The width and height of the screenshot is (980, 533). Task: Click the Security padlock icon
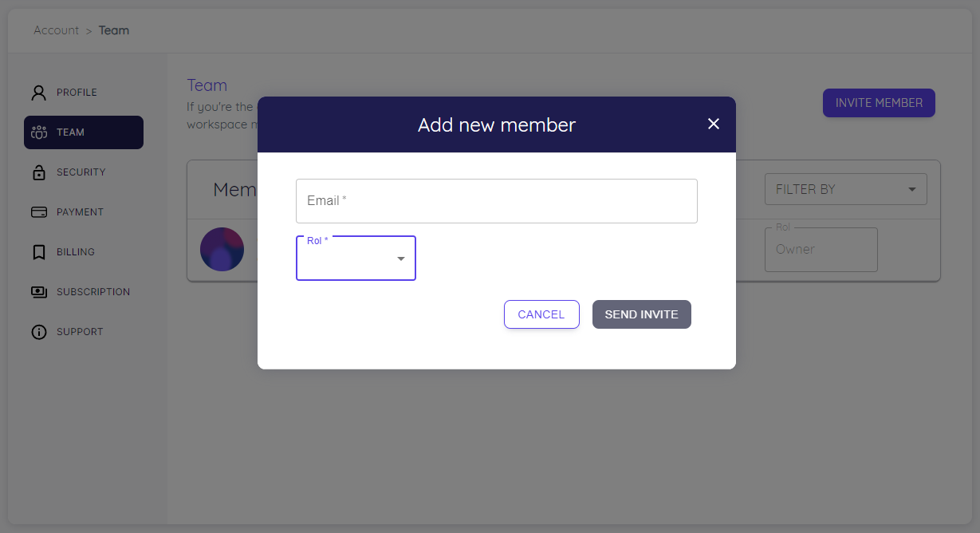39,172
